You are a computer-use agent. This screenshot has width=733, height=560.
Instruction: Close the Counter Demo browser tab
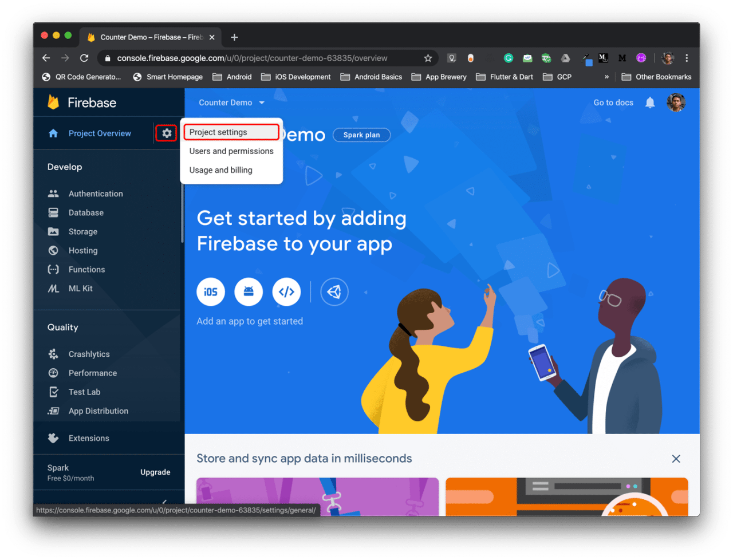[x=212, y=37]
